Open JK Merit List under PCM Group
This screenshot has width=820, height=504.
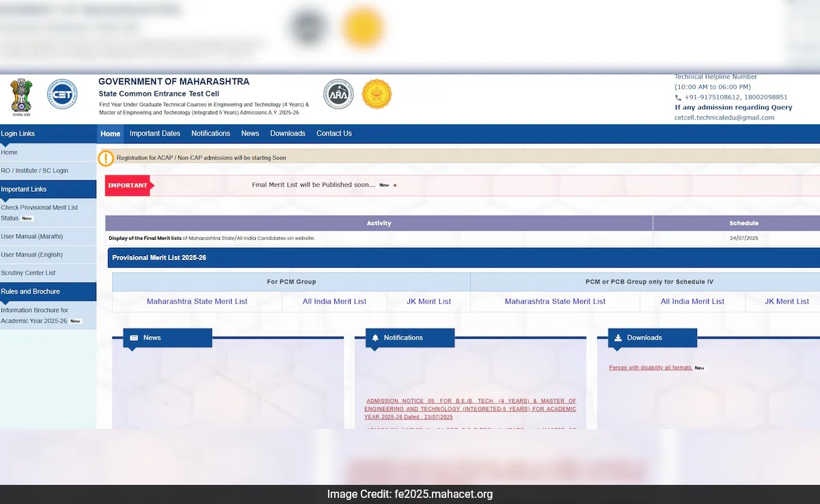pos(428,301)
